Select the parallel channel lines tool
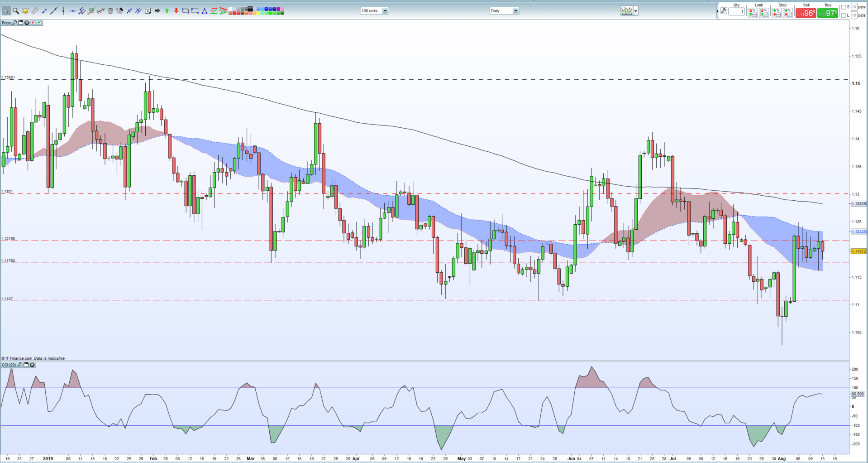This screenshot has height=463, width=868. pos(82,11)
